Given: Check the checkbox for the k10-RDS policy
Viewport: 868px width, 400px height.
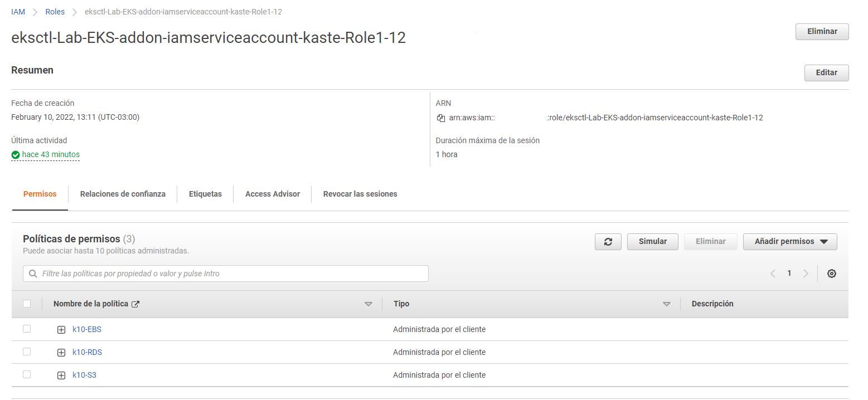Looking at the screenshot, I should tap(27, 352).
